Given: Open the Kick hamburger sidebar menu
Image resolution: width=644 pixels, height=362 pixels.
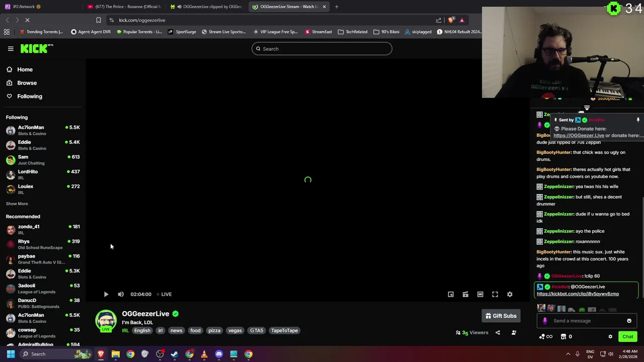Looking at the screenshot, I should [11, 49].
